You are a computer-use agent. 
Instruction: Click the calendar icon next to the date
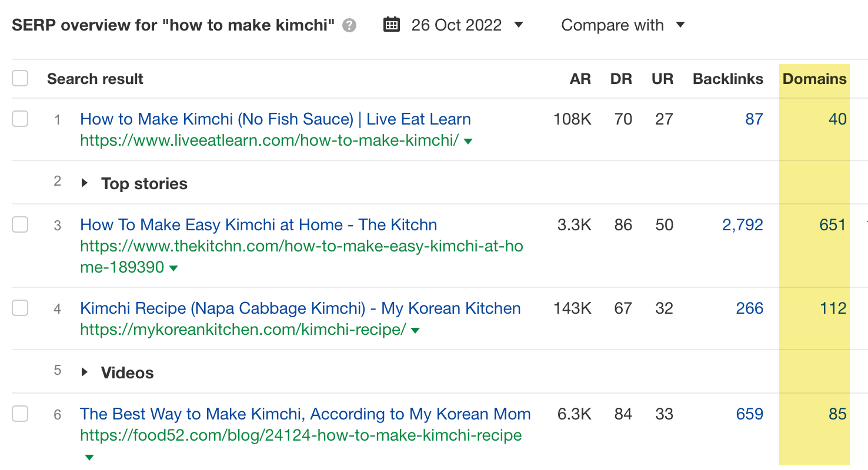pos(391,25)
